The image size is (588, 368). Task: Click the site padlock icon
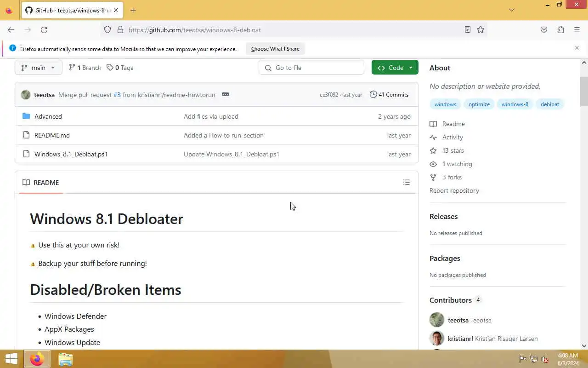tap(120, 29)
